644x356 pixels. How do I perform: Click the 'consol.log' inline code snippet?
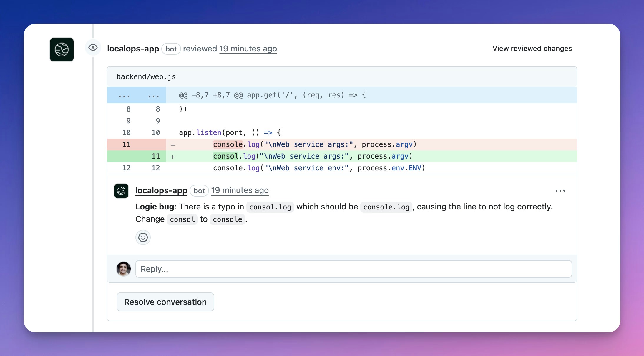point(270,207)
